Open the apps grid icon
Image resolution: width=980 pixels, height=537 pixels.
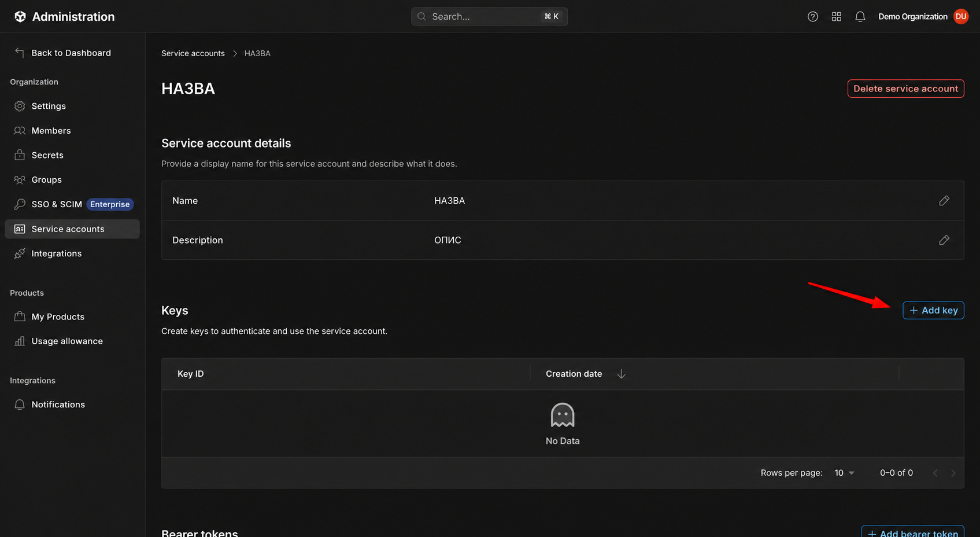[837, 17]
